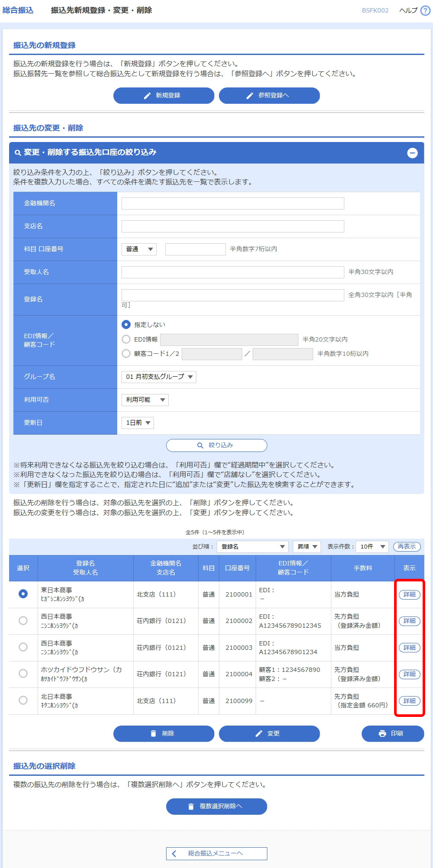Image resolution: width=433 pixels, height=868 pixels.
Task: Select the 顧客コード1/2 radio option
Action: coord(126,354)
